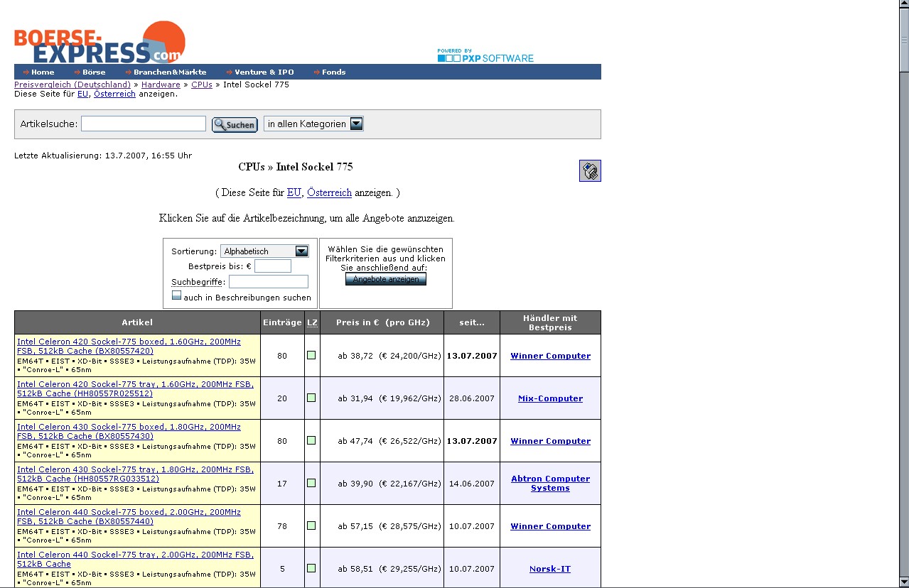
Task: Open Intel Celeron 440 tray article link
Action: click(x=135, y=559)
